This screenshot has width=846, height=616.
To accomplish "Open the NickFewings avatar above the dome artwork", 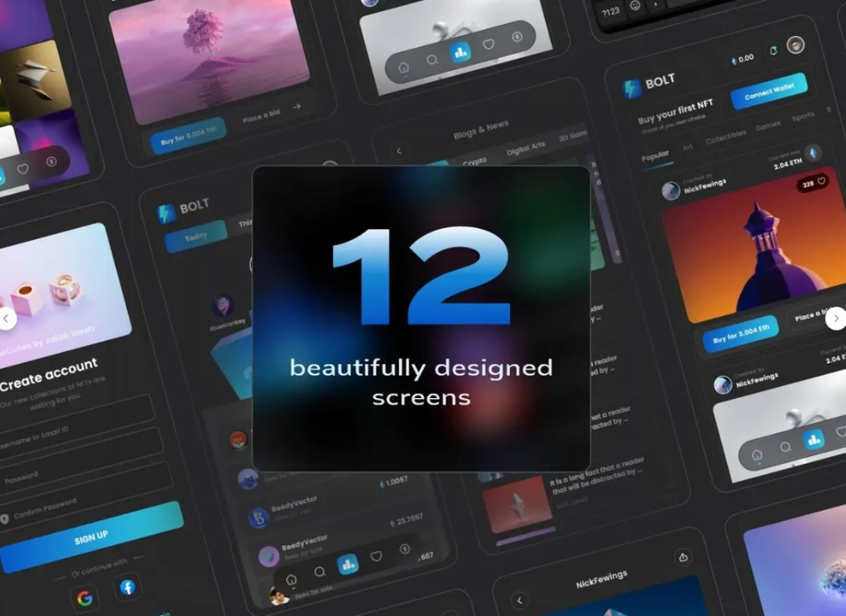I will [x=671, y=191].
